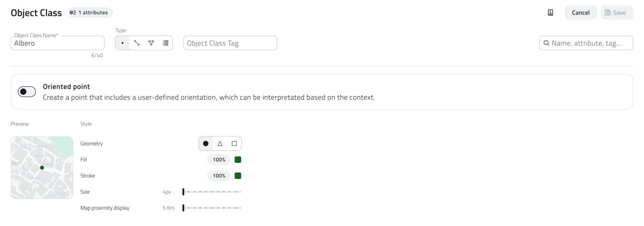Click the Fill 100% opacity value
Image resolution: width=644 pixels, height=226 pixels.
219,160
